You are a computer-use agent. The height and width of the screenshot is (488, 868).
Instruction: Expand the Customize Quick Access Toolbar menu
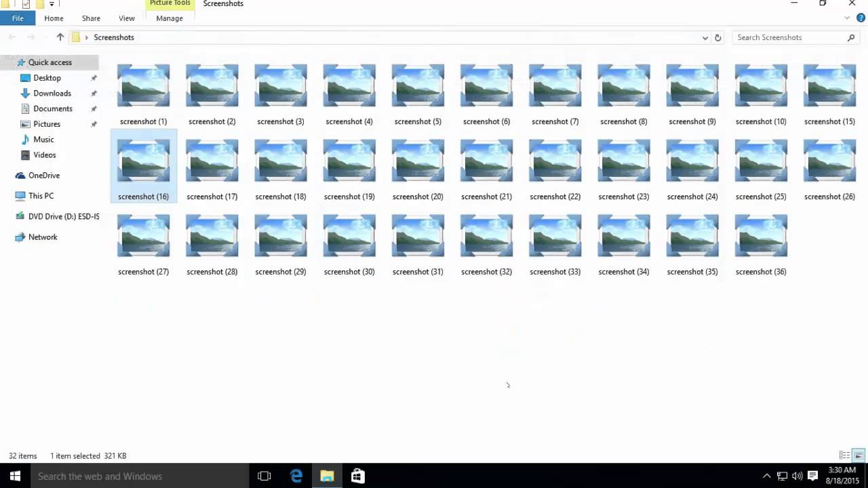tap(51, 4)
